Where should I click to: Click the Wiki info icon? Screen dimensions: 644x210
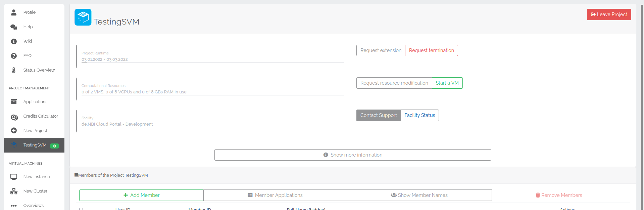tap(14, 41)
